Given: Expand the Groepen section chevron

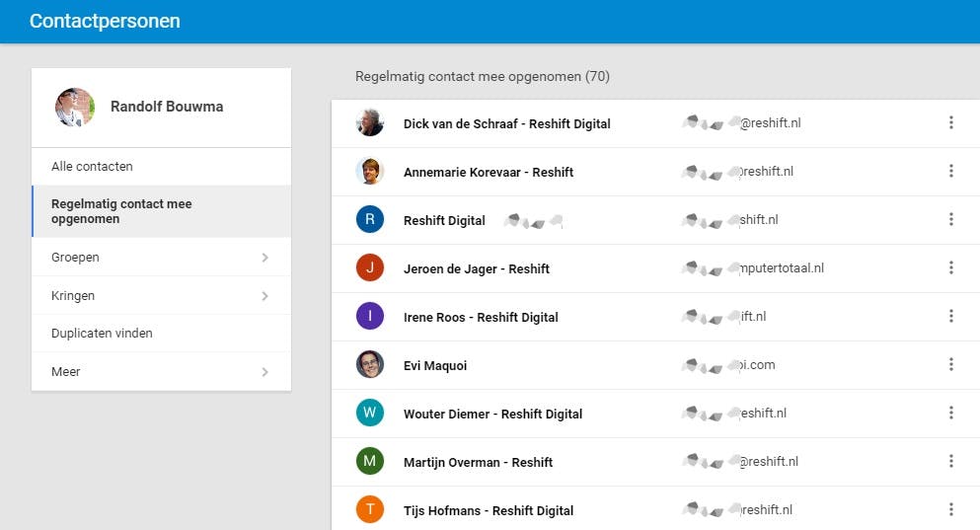Looking at the screenshot, I should (264, 258).
